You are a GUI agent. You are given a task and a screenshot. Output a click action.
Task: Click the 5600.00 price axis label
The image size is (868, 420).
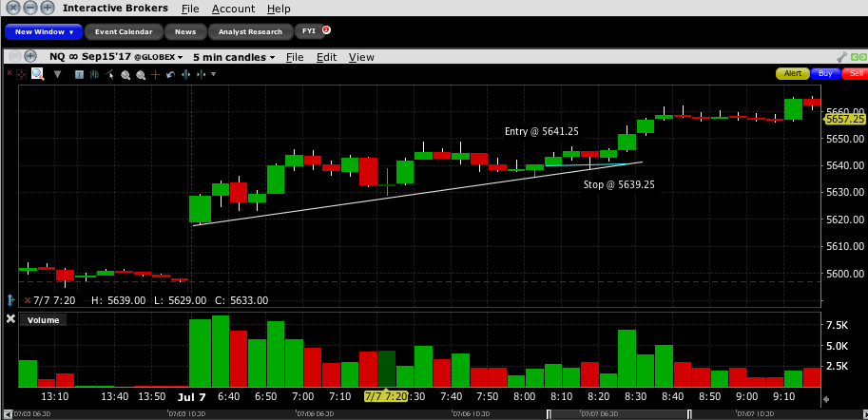tap(845, 274)
